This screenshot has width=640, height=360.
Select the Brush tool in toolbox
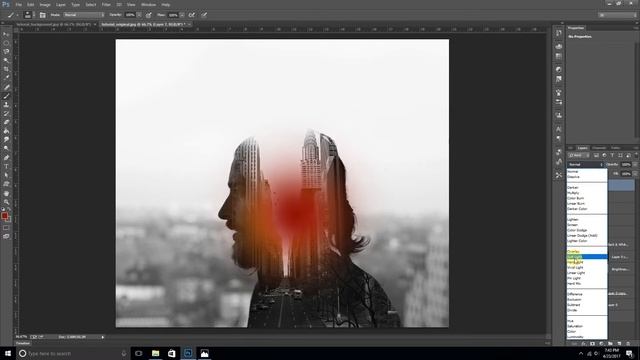pyautogui.click(x=6, y=96)
